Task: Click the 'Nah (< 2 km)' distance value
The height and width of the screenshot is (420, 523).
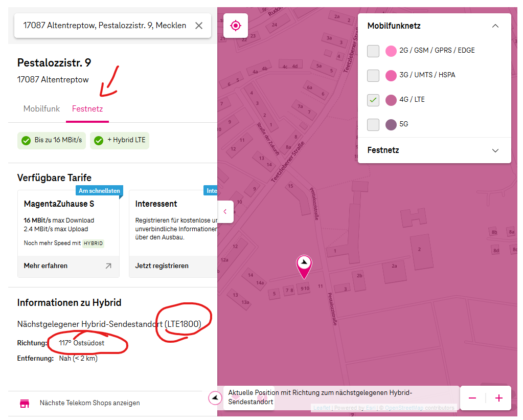Action: point(78,358)
